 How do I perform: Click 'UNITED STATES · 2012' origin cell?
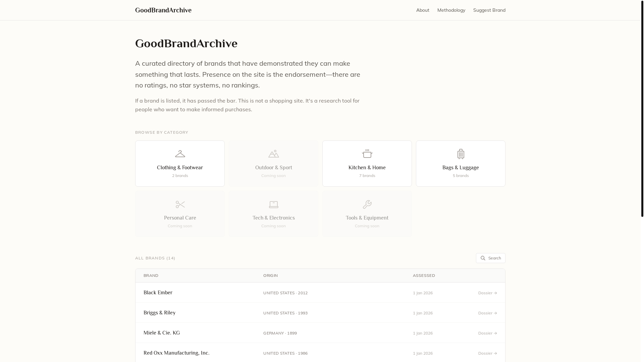pyautogui.click(x=285, y=293)
